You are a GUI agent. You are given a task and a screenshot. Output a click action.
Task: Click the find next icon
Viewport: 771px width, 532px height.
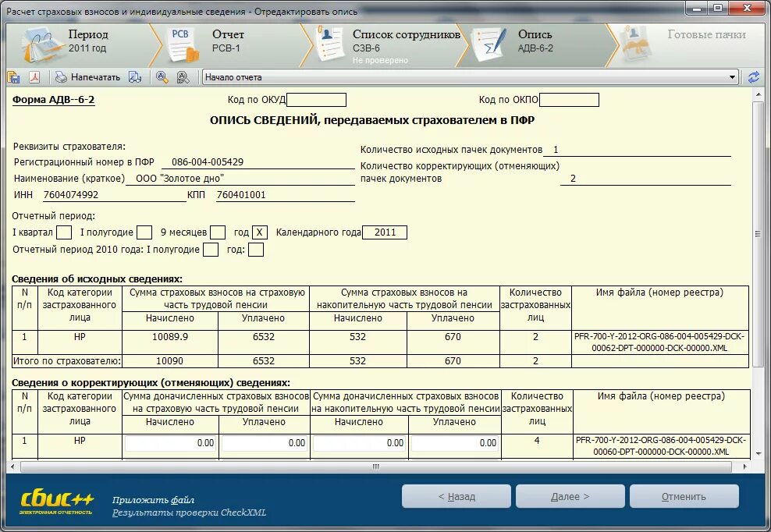[x=183, y=77]
